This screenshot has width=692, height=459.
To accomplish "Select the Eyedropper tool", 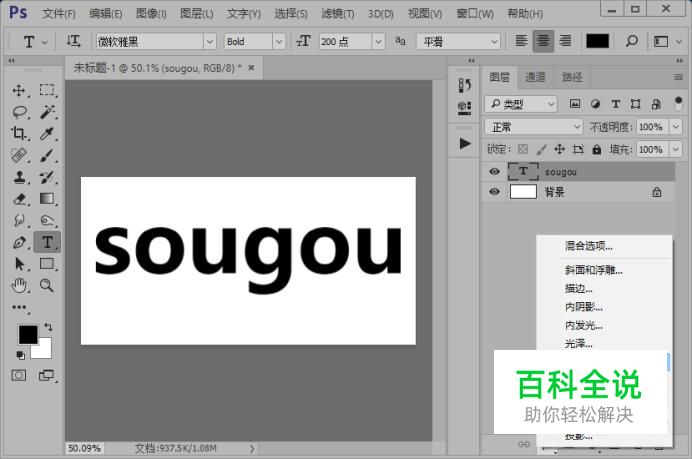I will pos(47,133).
